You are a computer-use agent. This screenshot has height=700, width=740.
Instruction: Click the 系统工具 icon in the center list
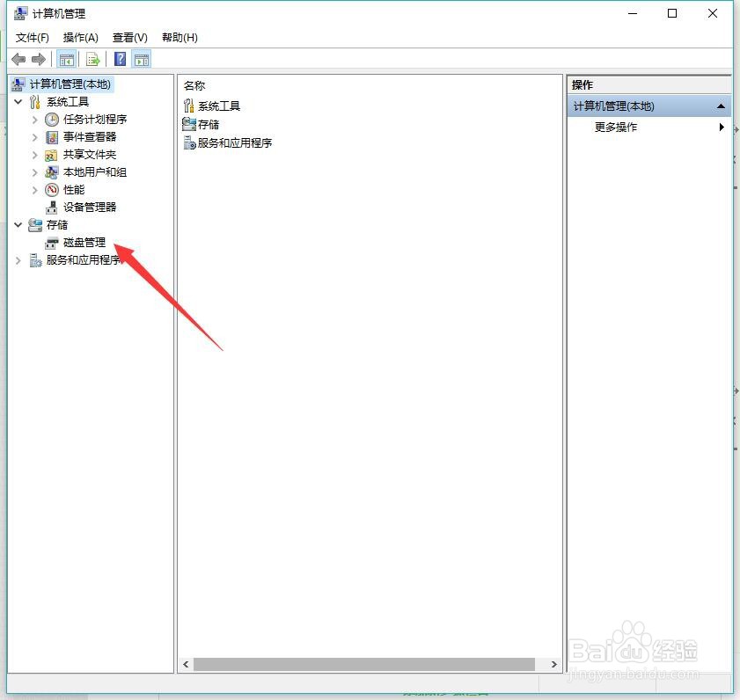[189, 106]
